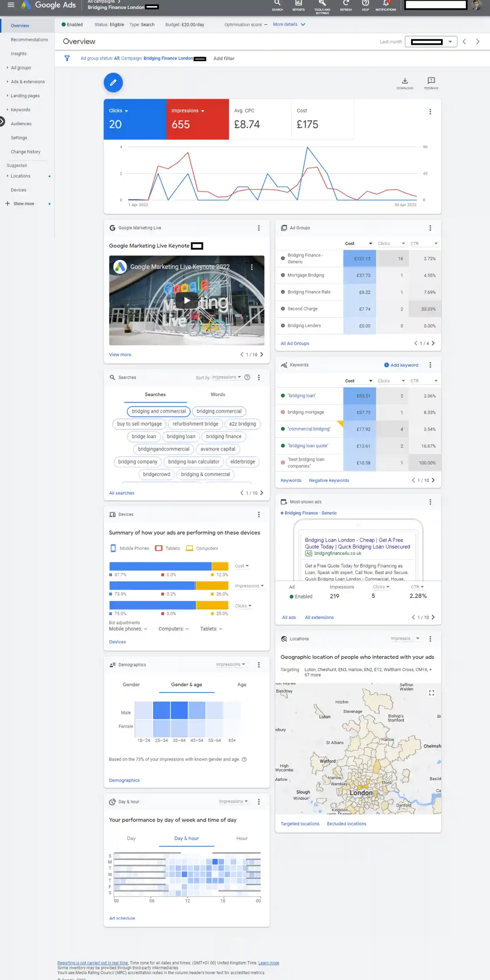Click Show more in sidebar
This screenshot has height=980, width=490.
pyautogui.click(x=24, y=204)
